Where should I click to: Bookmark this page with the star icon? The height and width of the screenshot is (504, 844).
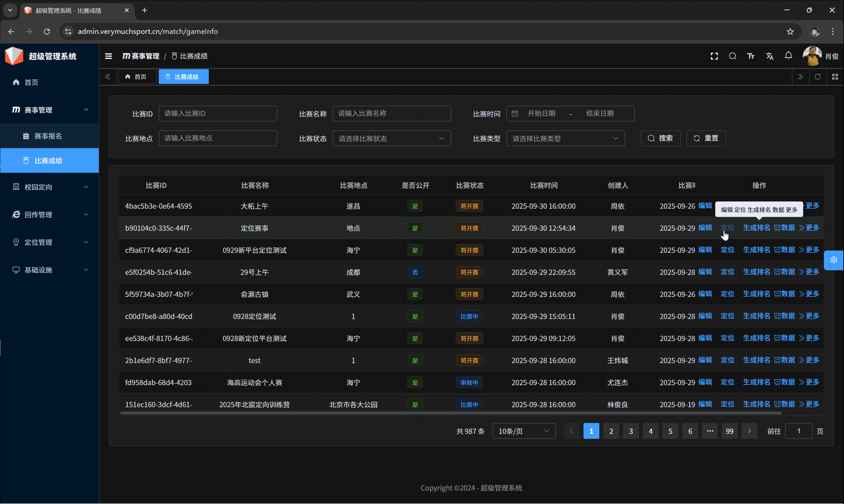(790, 32)
